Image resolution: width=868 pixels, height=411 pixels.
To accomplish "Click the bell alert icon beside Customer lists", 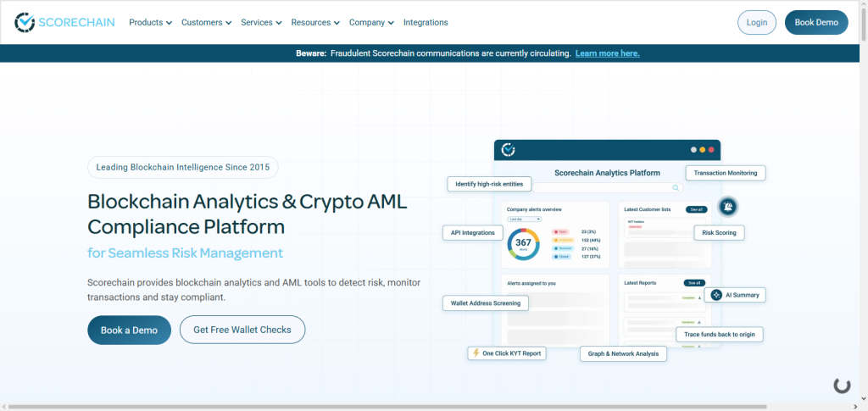I will (728, 207).
